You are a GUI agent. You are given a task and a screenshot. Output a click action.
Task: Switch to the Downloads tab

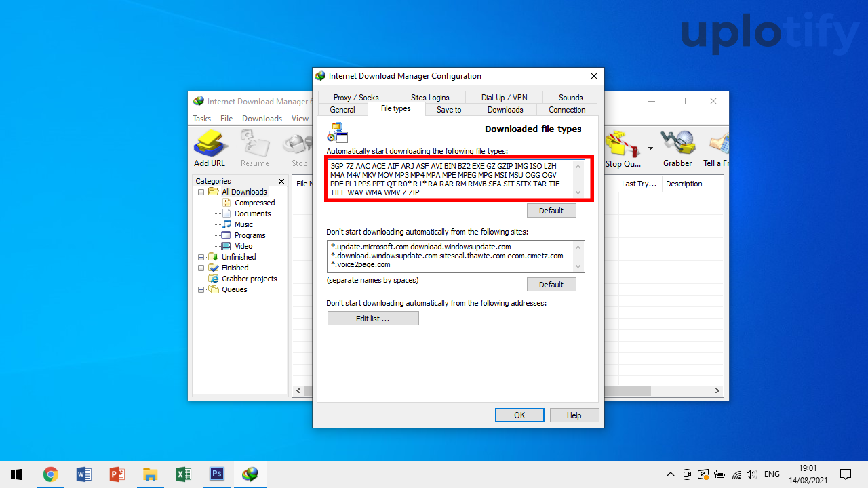(505, 110)
